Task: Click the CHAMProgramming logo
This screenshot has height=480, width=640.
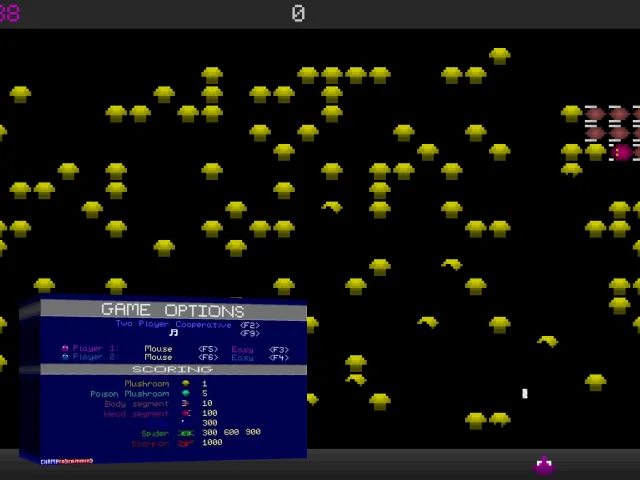Action: (67, 461)
